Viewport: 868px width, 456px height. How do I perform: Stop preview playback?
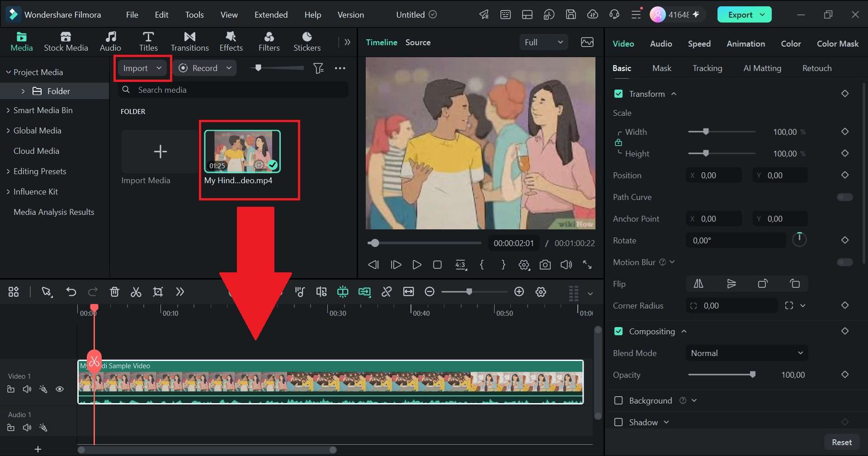[437, 265]
